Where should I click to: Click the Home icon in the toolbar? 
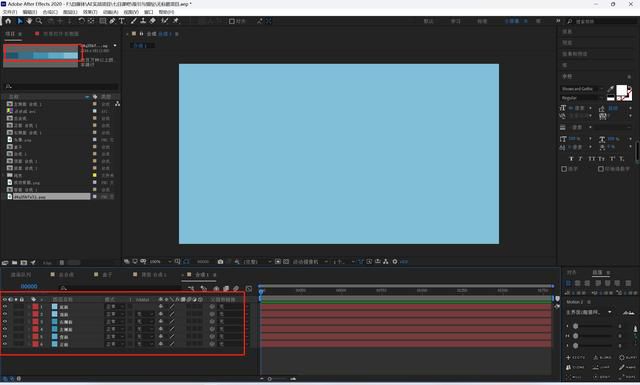click(x=8, y=21)
